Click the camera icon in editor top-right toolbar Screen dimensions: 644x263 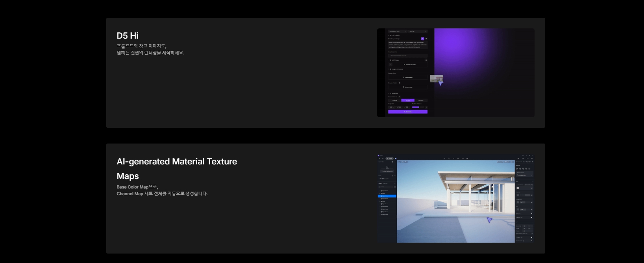pyautogui.click(x=518, y=159)
